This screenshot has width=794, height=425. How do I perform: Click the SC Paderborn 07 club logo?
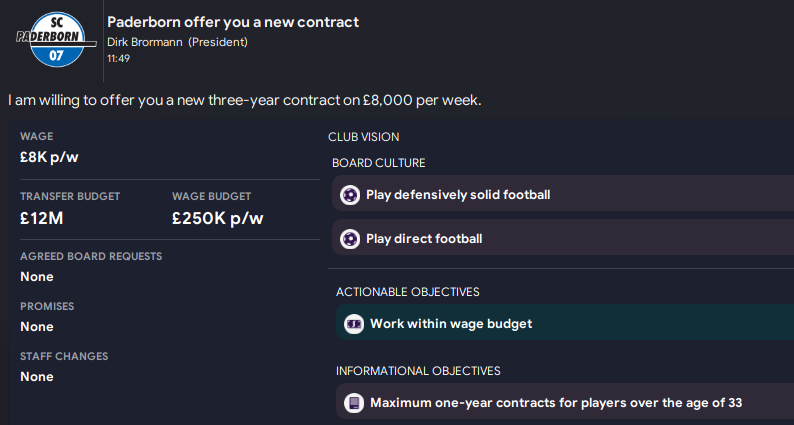coord(54,40)
